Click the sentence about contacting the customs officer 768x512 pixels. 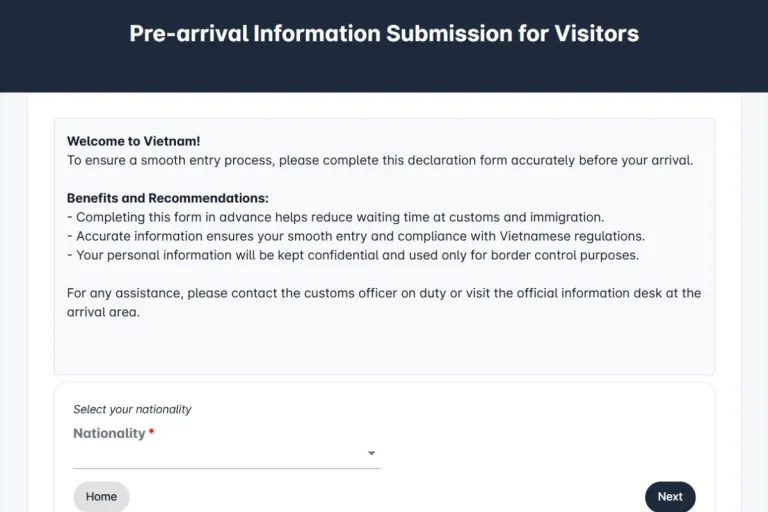384,293
